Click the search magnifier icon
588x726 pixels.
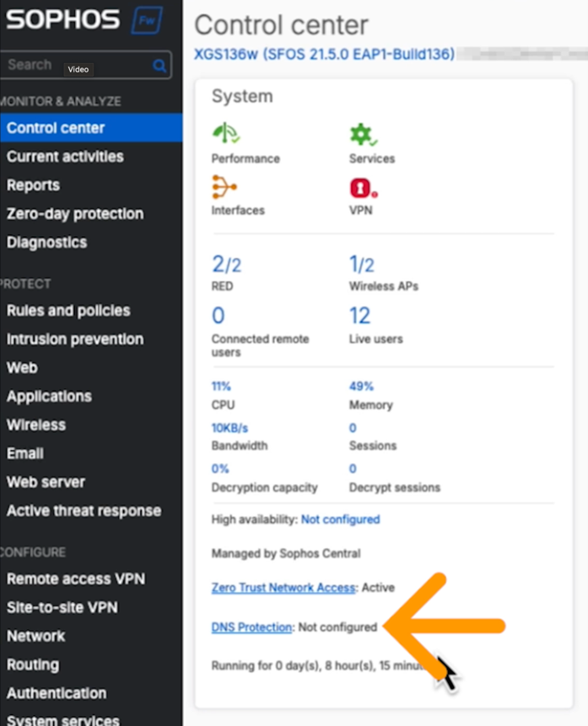(160, 65)
